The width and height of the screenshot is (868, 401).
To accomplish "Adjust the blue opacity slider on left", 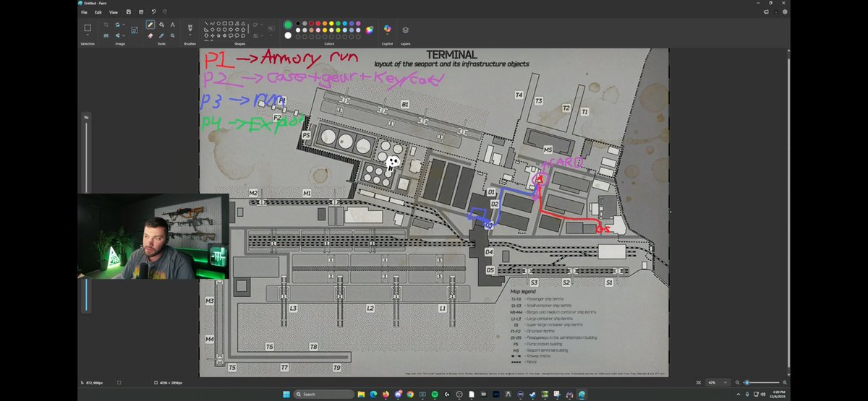I will [86, 295].
